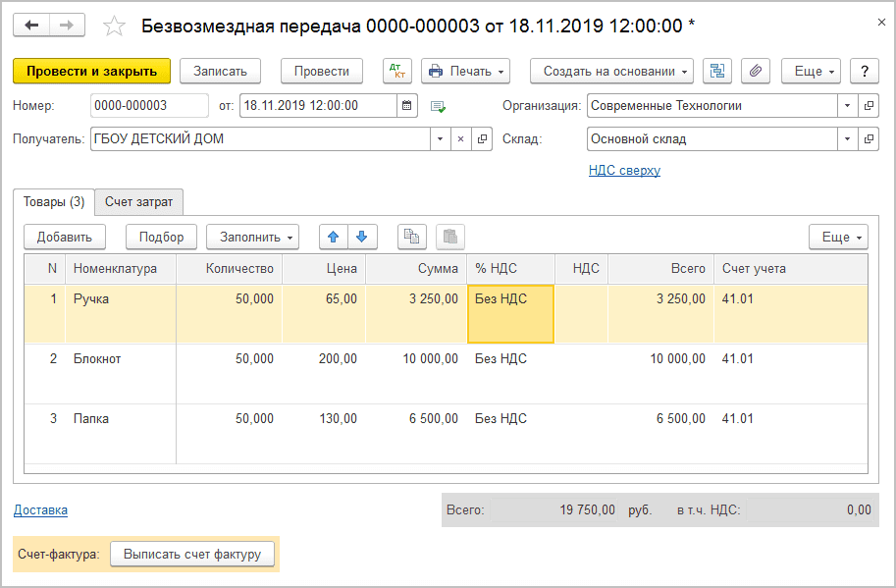Click the Сумма 10 000,00 cell
The height and width of the screenshot is (588, 896).
coord(416,374)
